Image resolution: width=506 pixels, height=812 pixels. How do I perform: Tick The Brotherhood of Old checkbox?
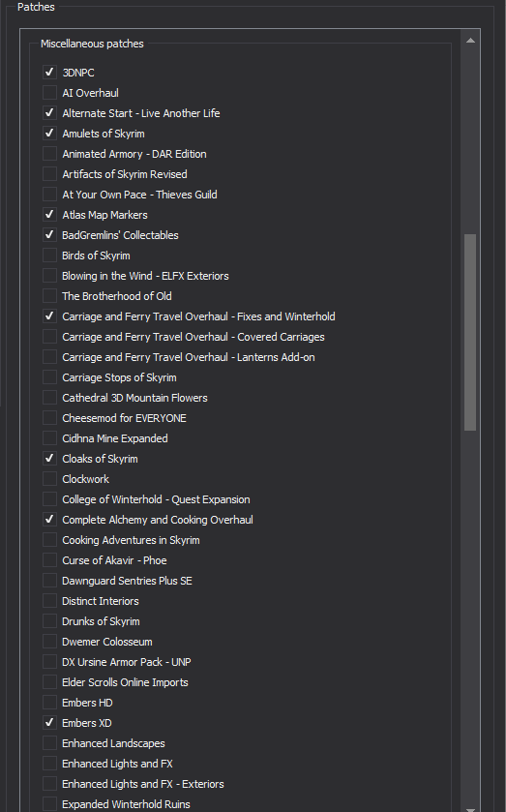click(49, 296)
